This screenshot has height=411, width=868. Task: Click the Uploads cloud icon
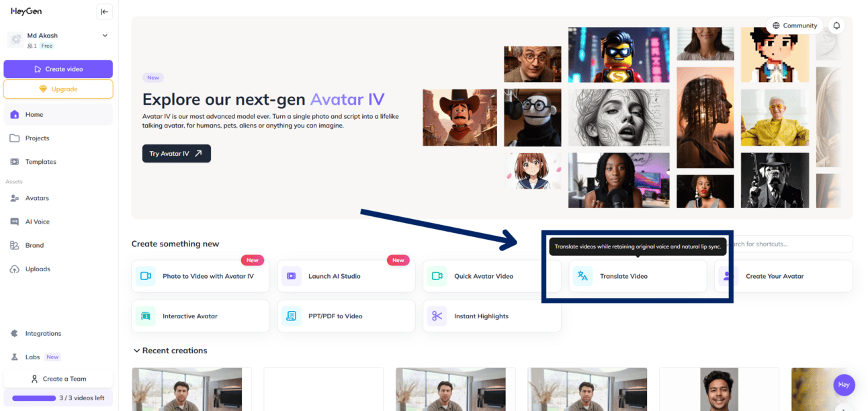[15, 269]
